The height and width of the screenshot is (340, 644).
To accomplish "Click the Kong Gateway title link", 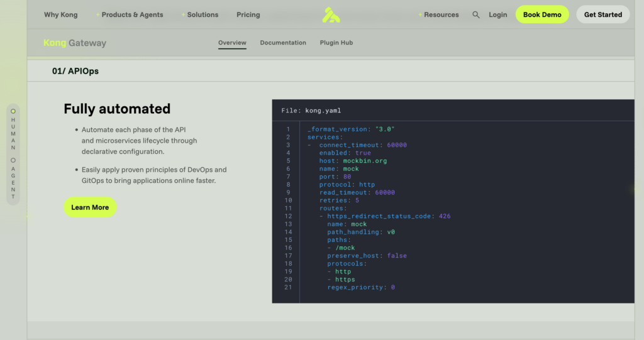I will point(75,43).
